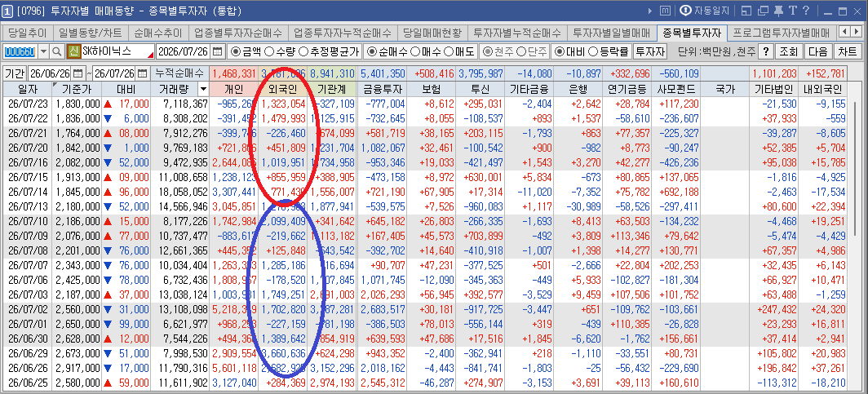The height and width of the screenshot is (394, 868).
Task: Expand the stock code dropdown arrow
Action: tap(44, 51)
